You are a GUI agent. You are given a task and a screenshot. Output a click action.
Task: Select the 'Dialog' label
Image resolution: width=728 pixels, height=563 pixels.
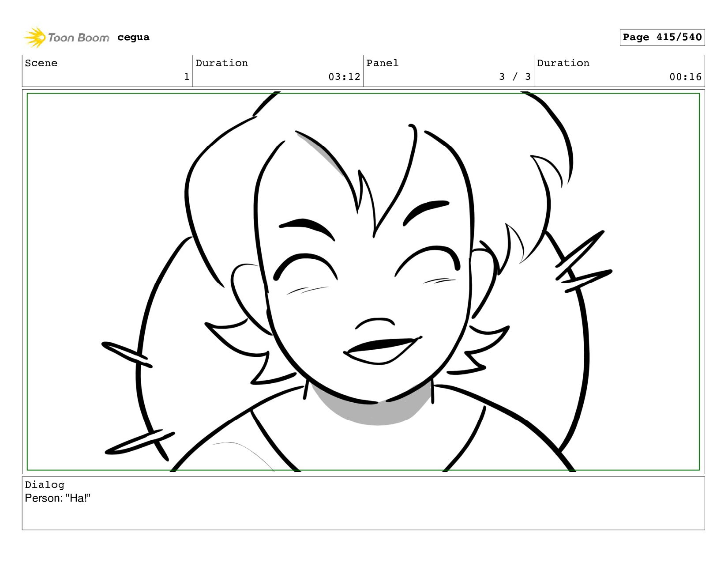[45, 485]
